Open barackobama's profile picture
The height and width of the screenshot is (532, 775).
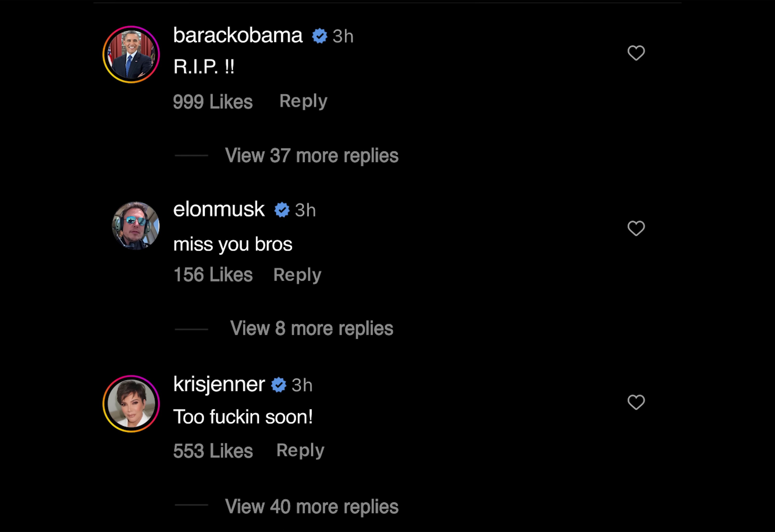tap(131, 54)
